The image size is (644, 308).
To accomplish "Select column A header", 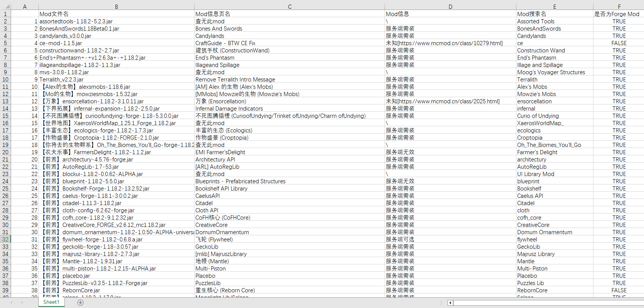I will coord(25,7).
